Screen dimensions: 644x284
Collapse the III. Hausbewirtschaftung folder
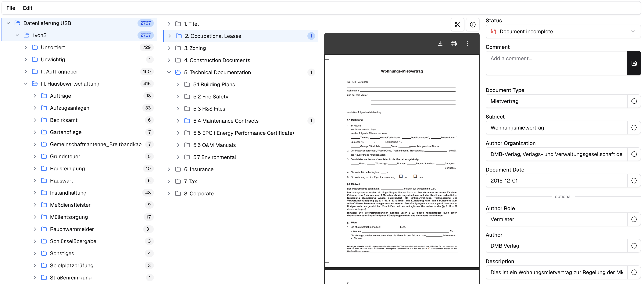(26, 83)
